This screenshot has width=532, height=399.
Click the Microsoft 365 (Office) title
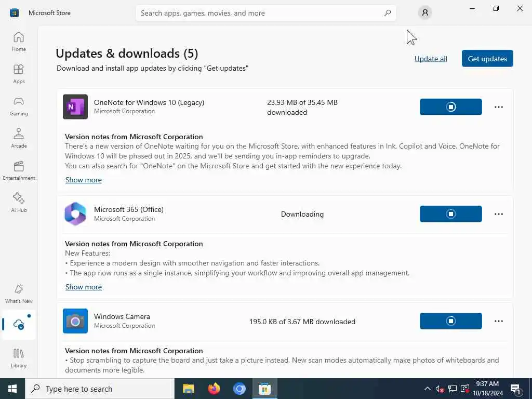click(129, 209)
